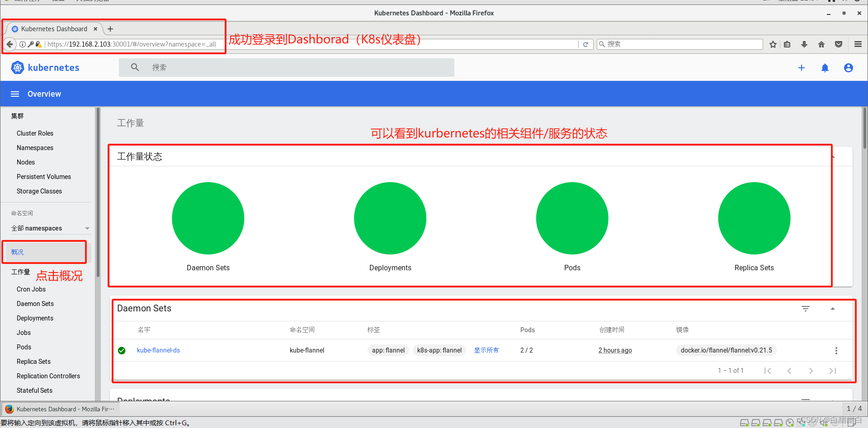This screenshot has height=428, width=868.
Task: Go to first page of Daemon Sets
Action: pos(768,371)
